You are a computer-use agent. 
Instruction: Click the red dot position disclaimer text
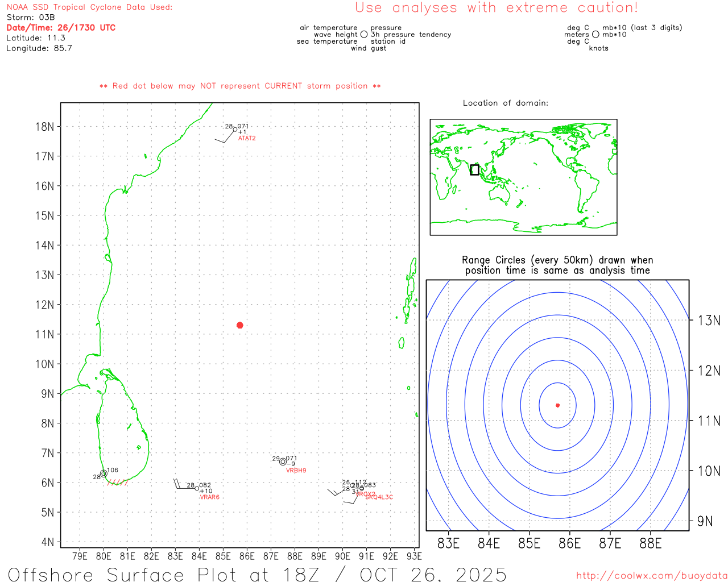click(240, 86)
